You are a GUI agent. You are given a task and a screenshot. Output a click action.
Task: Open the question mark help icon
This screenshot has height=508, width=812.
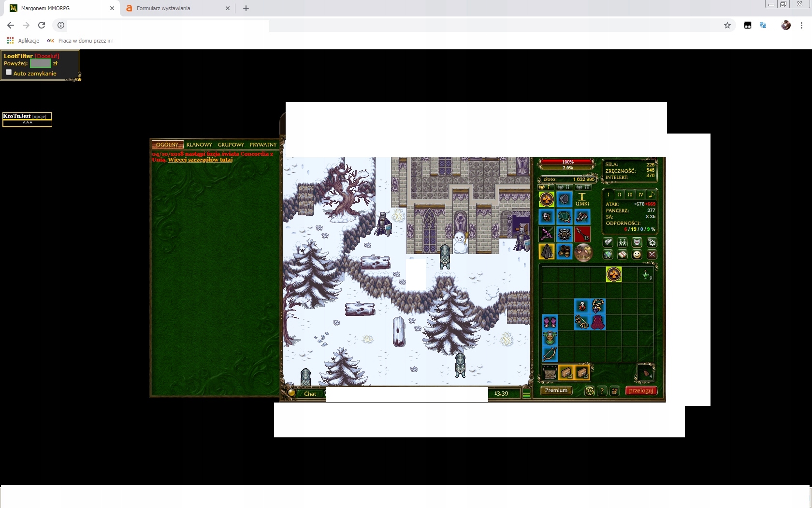[x=602, y=391]
